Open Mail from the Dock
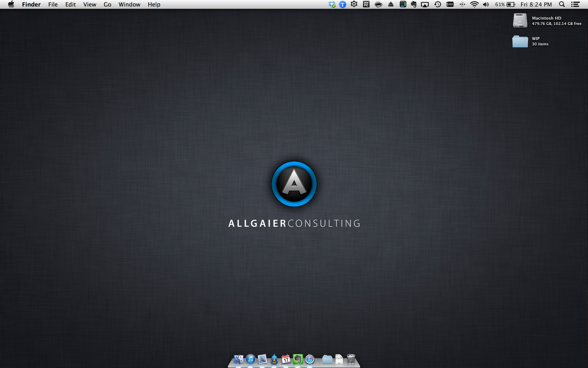The height and width of the screenshot is (368, 588). click(262, 359)
